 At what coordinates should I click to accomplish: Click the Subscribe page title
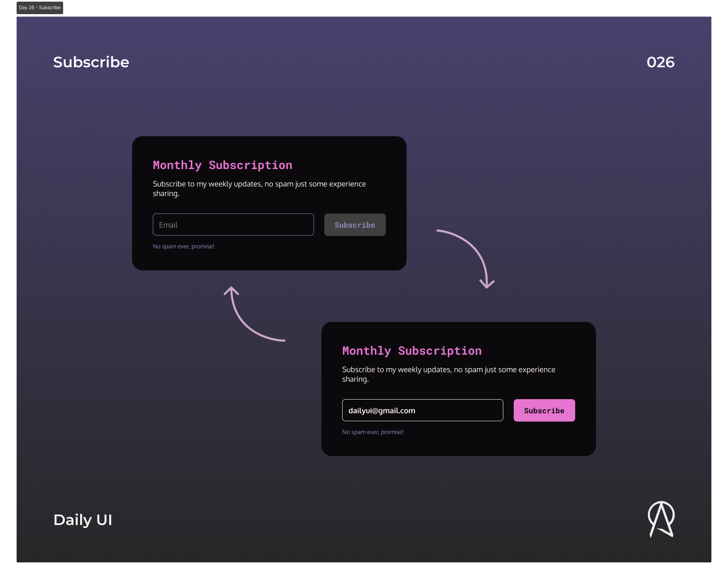(91, 62)
